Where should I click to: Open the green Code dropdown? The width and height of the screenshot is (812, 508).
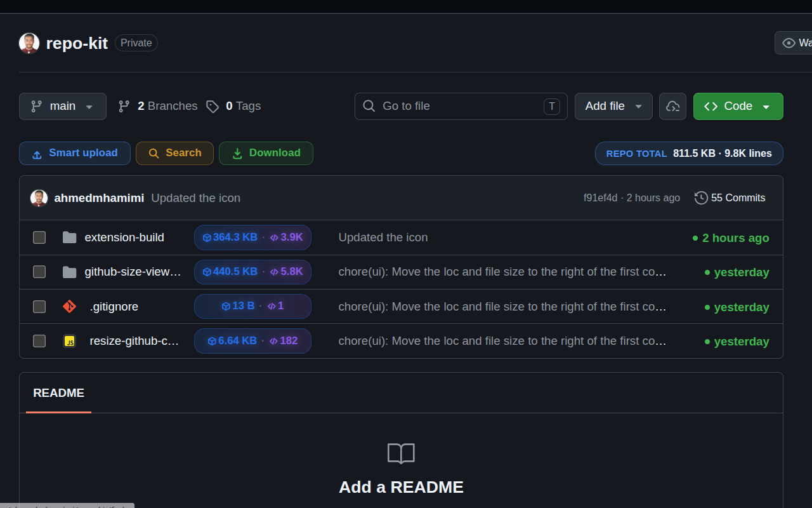738,106
